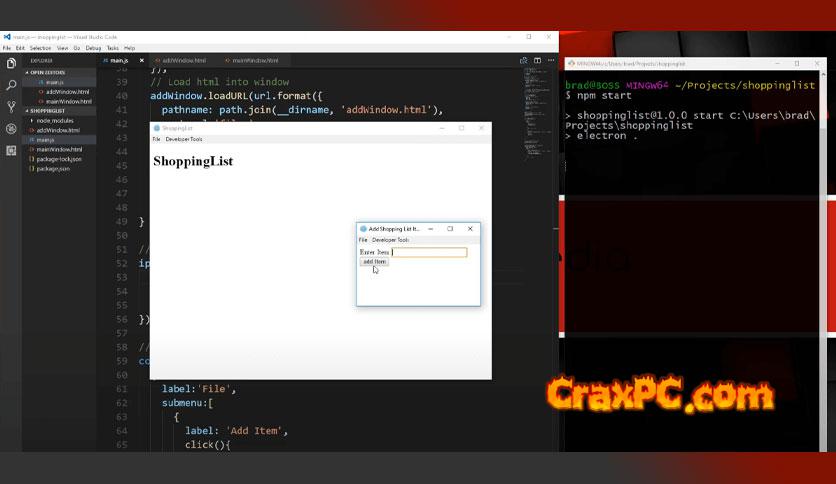Focus the Enter Item text field

coord(430,252)
